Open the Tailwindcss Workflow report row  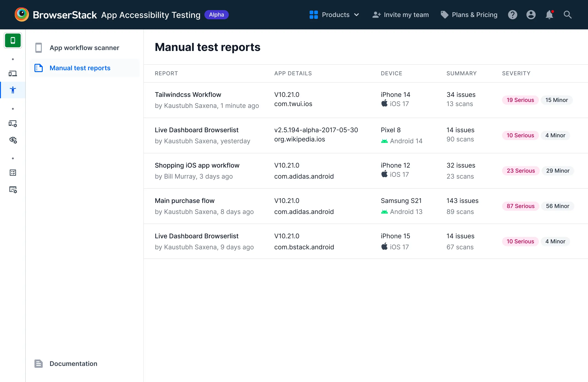(188, 95)
